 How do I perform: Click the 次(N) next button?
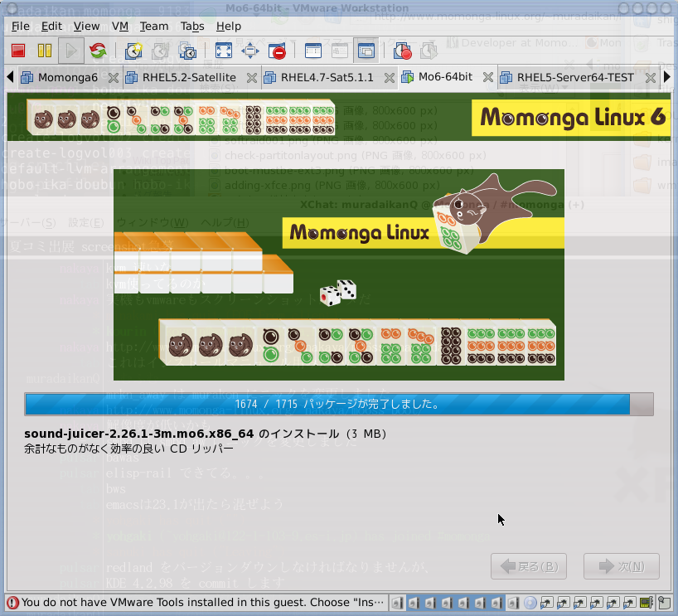point(622,566)
